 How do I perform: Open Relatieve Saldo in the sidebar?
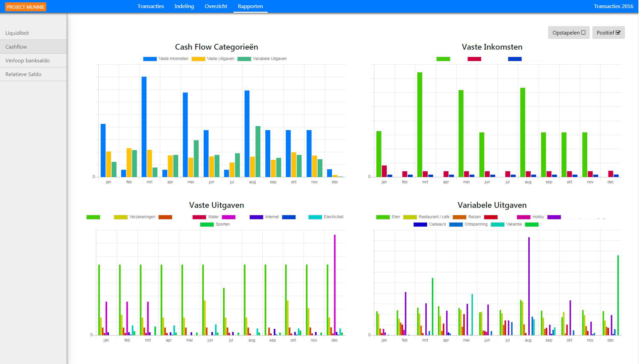33,74
